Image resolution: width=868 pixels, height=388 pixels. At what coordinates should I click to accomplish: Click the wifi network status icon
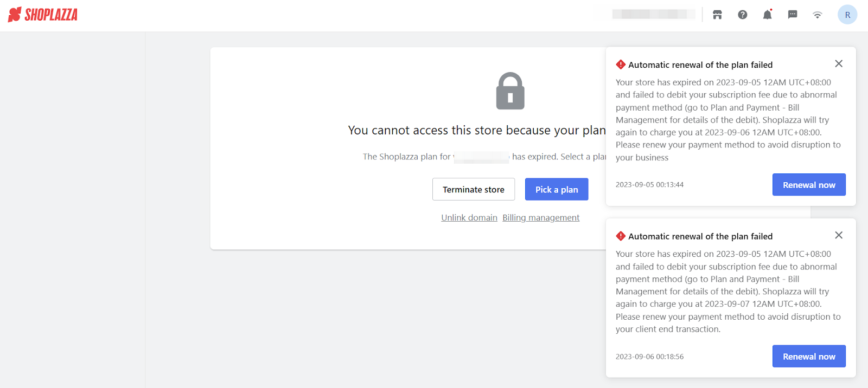pos(818,15)
